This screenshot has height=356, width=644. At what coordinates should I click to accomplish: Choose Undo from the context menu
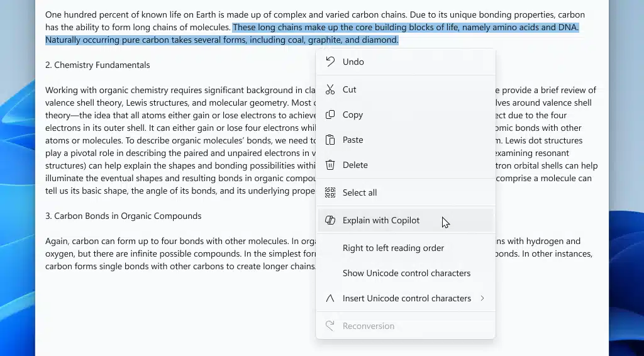coord(353,62)
